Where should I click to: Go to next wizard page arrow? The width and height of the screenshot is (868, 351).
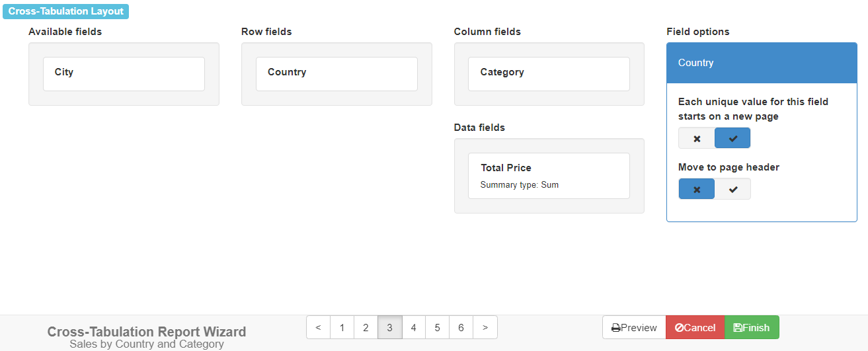coord(485,327)
